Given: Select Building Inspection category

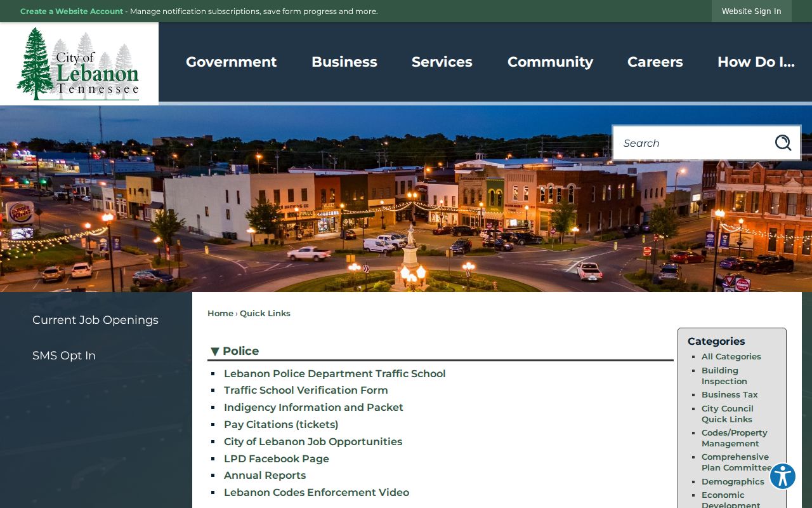Looking at the screenshot, I should [724, 376].
